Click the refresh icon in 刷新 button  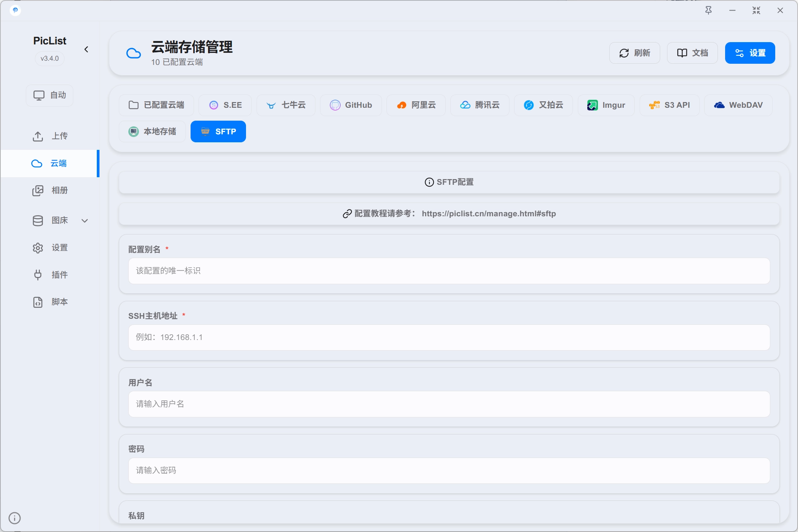624,53
